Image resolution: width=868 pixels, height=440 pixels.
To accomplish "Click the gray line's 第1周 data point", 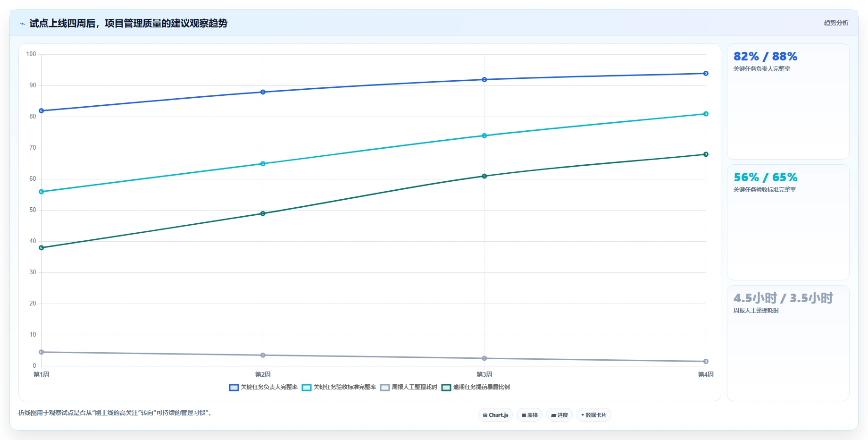I will pos(42,352).
